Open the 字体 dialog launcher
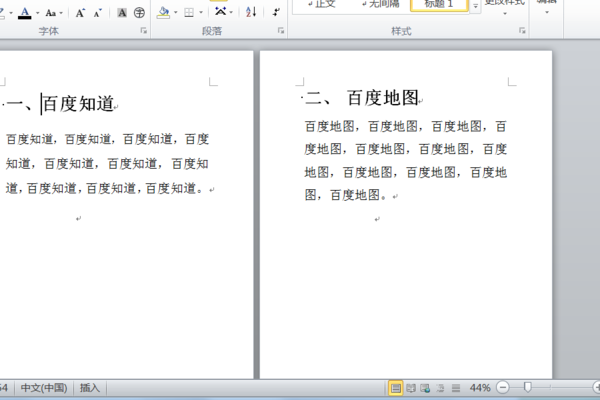 [143, 31]
